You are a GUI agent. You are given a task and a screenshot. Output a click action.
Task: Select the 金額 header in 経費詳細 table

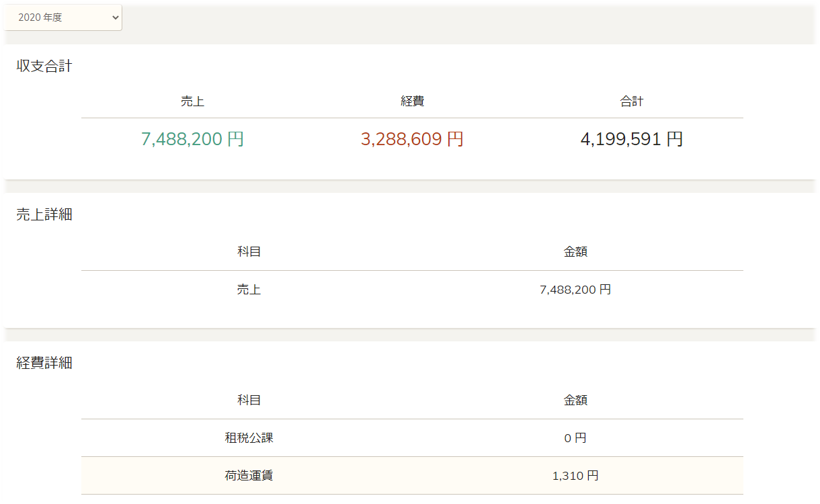click(x=575, y=400)
